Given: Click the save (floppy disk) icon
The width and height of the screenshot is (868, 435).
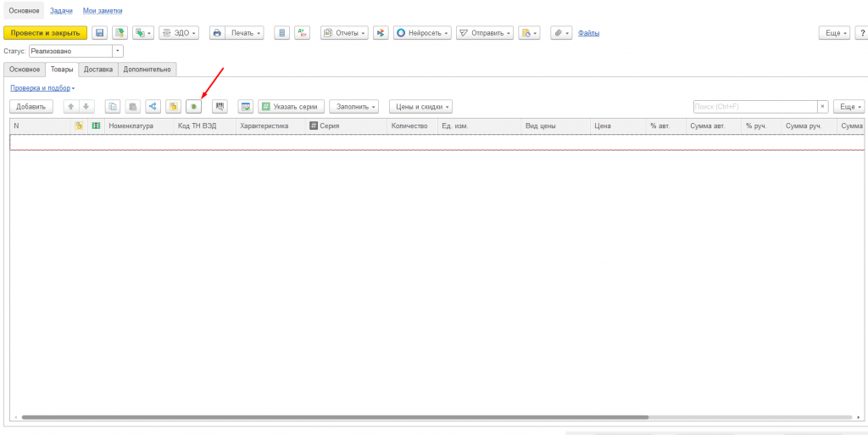Looking at the screenshot, I should tap(100, 33).
